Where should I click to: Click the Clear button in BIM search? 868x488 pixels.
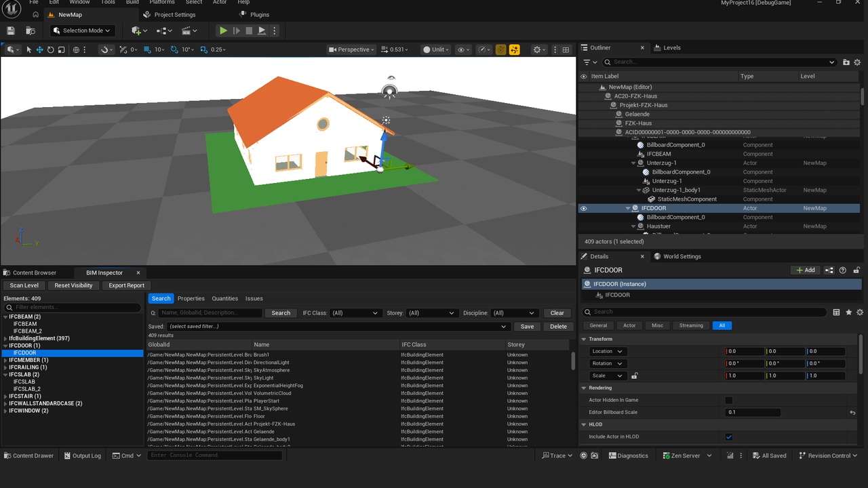[557, 313]
